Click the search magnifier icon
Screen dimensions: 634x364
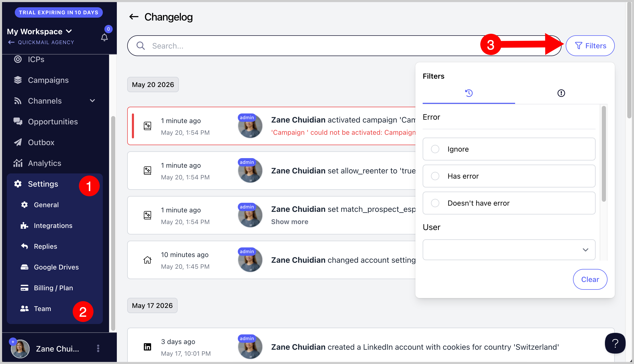tap(140, 46)
